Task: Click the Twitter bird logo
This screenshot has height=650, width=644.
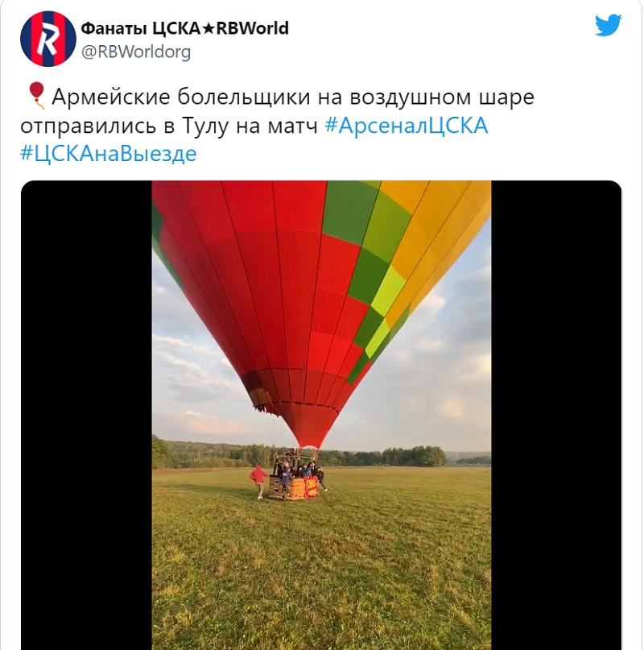Action: 609,26
